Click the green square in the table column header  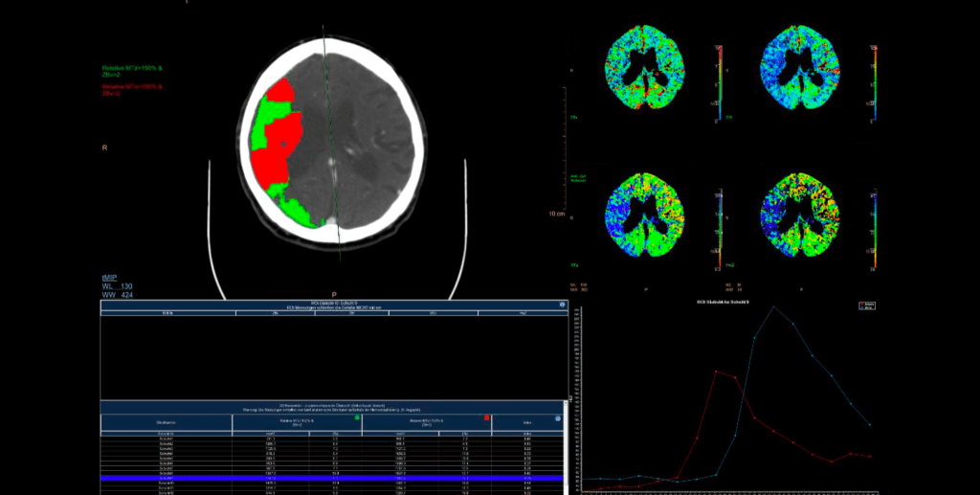coord(356,417)
